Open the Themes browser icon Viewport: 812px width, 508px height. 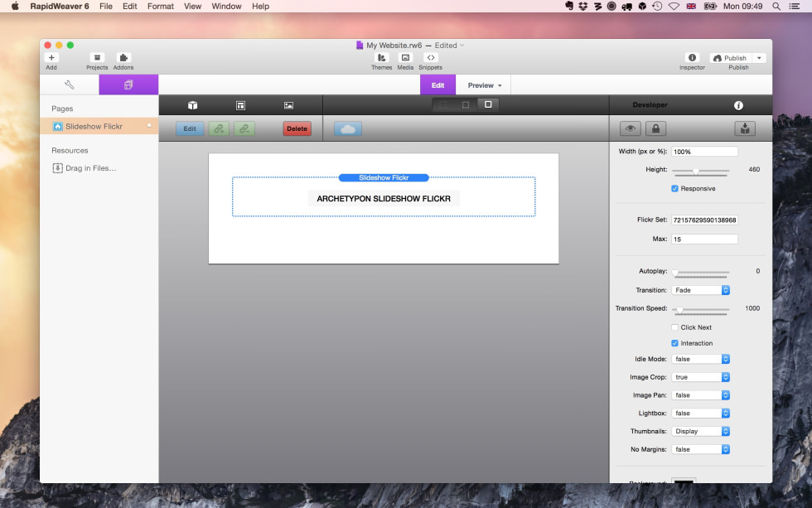coord(381,57)
